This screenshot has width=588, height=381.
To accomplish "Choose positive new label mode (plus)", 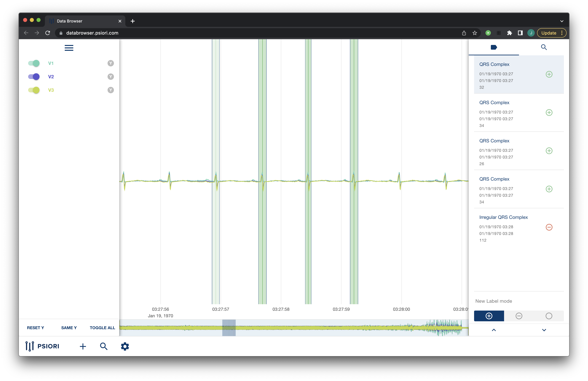I will [489, 316].
